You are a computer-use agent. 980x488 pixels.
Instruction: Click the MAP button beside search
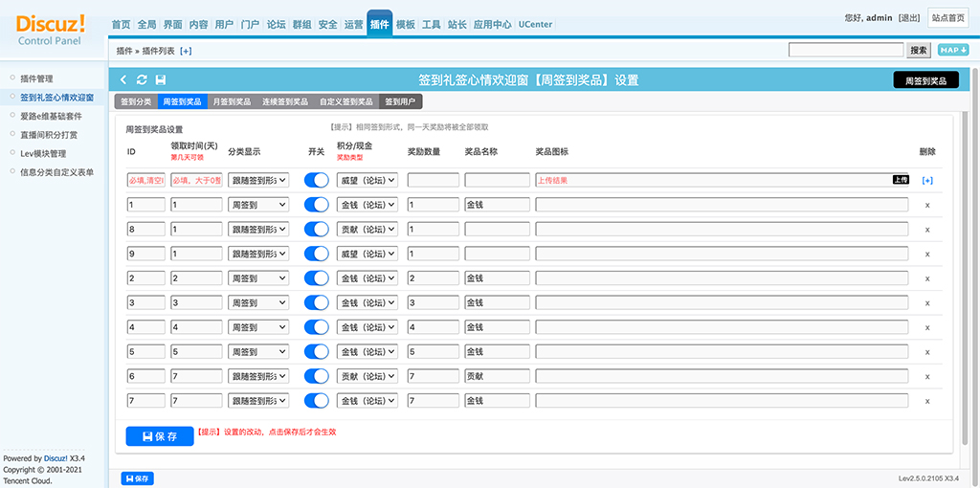[x=953, y=50]
